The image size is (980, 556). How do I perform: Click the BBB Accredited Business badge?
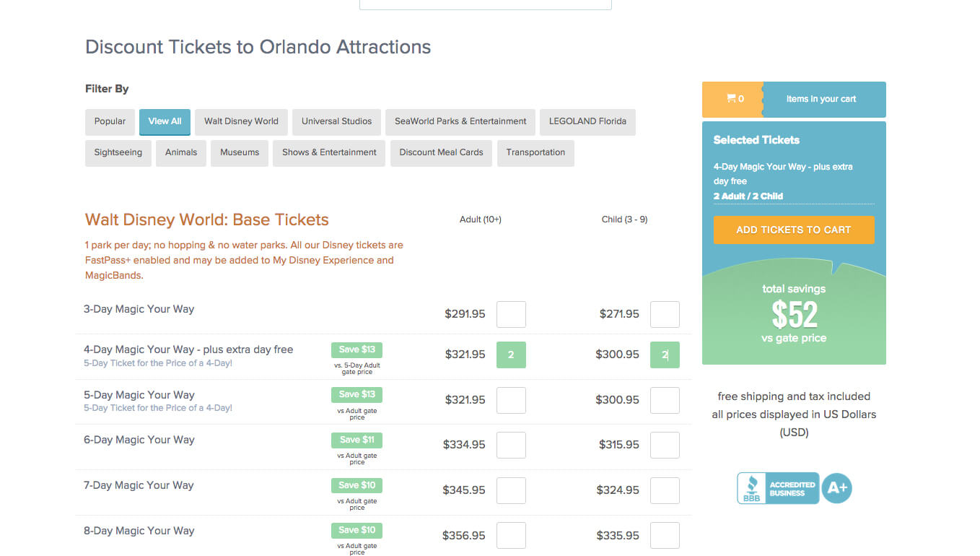pos(778,488)
